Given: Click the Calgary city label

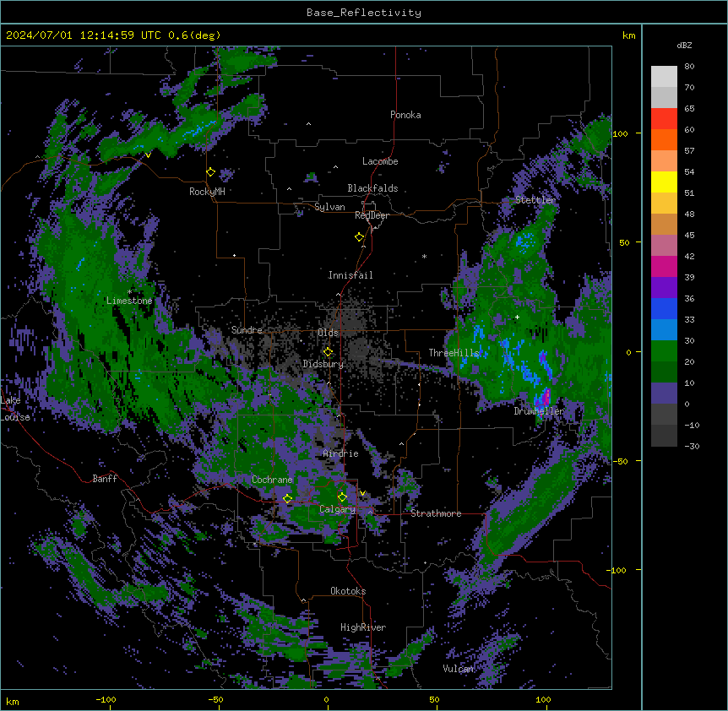Looking at the screenshot, I should (x=338, y=509).
